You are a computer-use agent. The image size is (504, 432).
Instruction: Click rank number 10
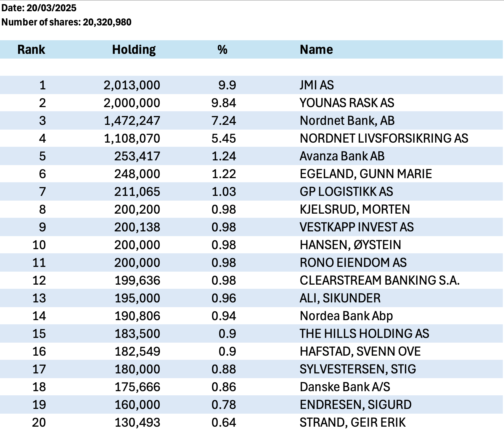(x=39, y=245)
